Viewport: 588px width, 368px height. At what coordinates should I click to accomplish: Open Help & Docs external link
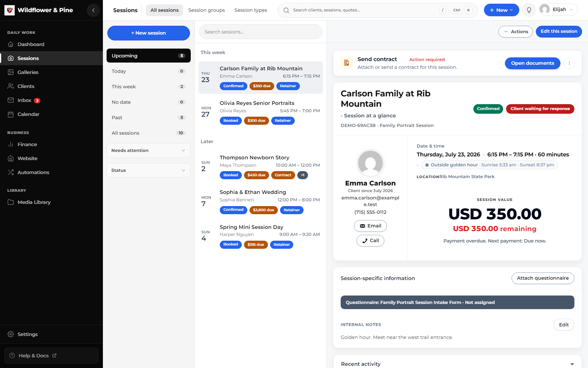pos(51,355)
